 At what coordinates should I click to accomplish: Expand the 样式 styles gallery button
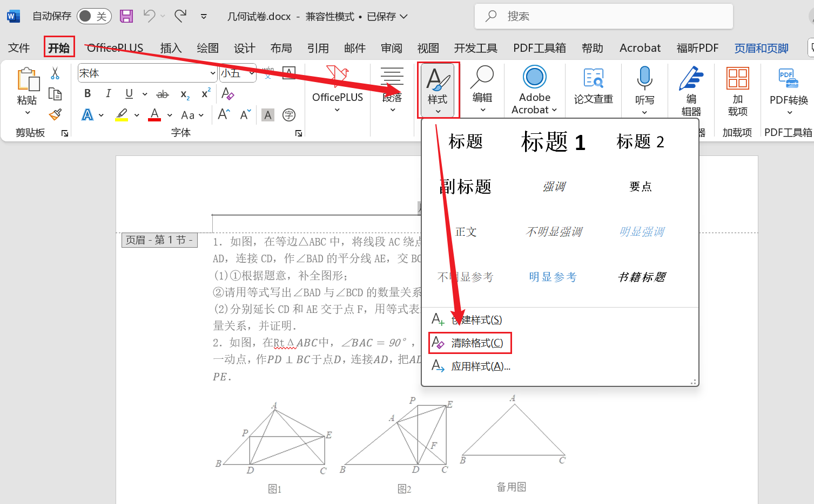(438, 90)
